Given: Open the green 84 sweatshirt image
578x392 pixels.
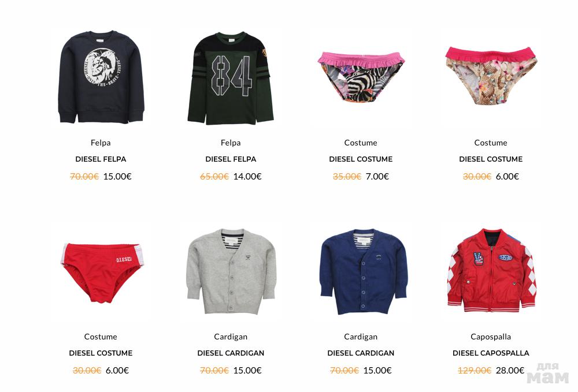Looking at the screenshot, I should pyautogui.click(x=231, y=78).
